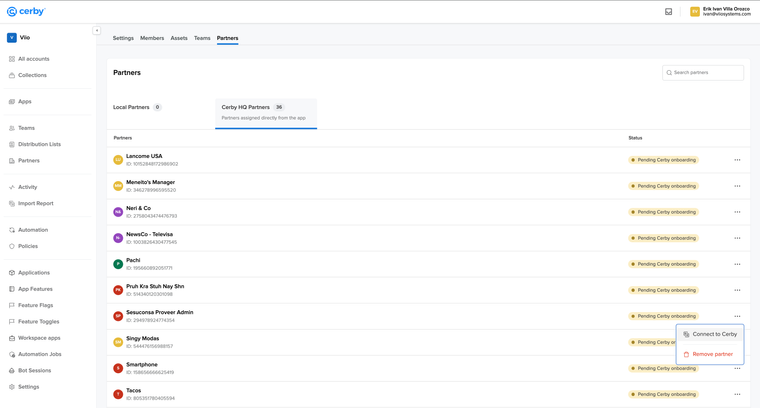The image size is (760, 408).
Task: Go to All accounts
Action: tap(29, 59)
